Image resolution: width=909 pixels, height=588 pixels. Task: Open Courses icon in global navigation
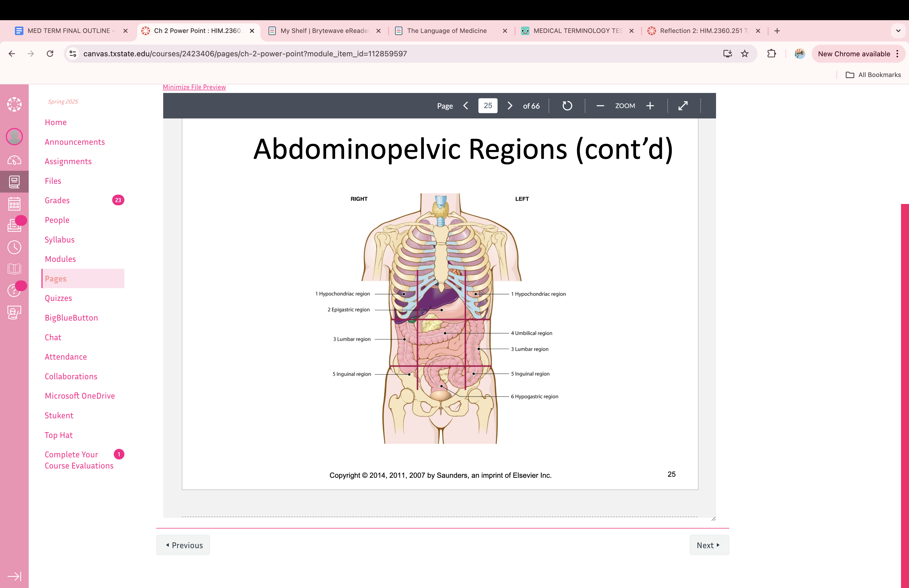[14, 182]
